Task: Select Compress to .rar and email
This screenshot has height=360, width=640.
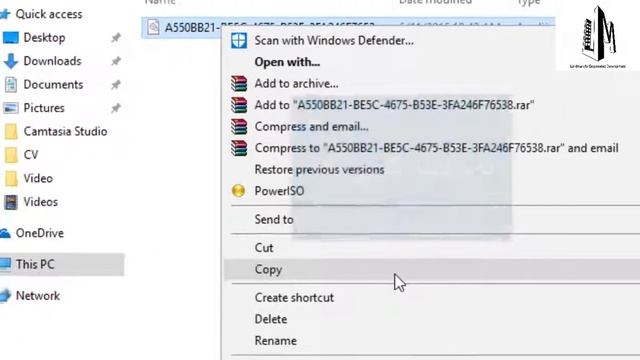Action: point(436,148)
